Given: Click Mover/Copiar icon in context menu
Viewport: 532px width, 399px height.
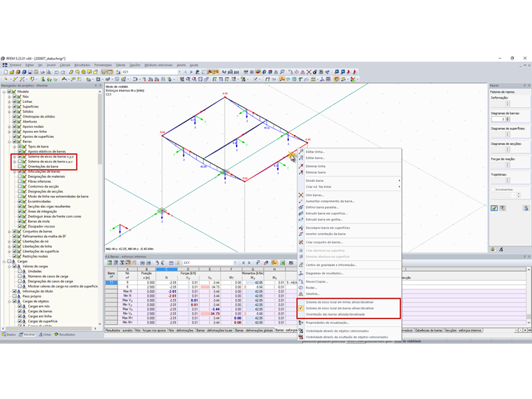Looking at the screenshot, I should [301, 281].
